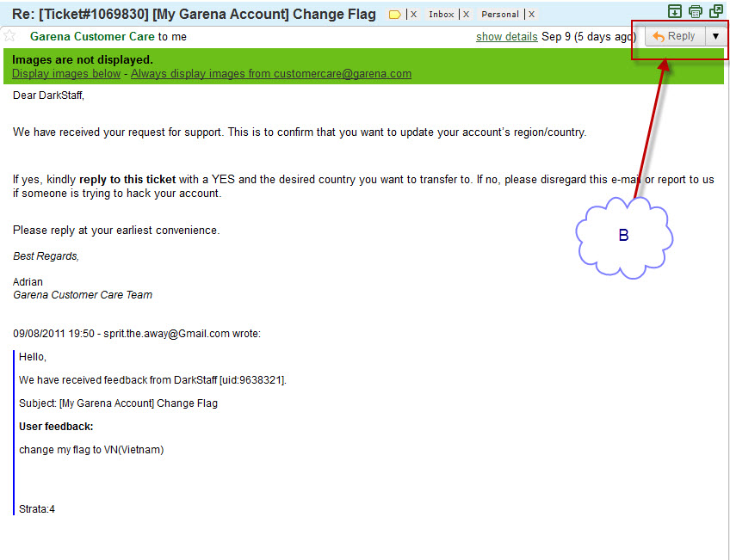Star the Garena Customer Care message
The width and height of the screenshot is (730, 560).
pyautogui.click(x=9, y=36)
